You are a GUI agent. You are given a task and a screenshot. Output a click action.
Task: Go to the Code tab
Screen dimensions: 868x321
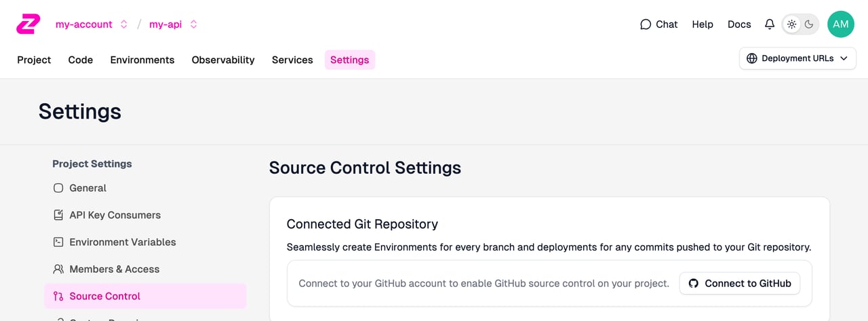click(81, 60)
